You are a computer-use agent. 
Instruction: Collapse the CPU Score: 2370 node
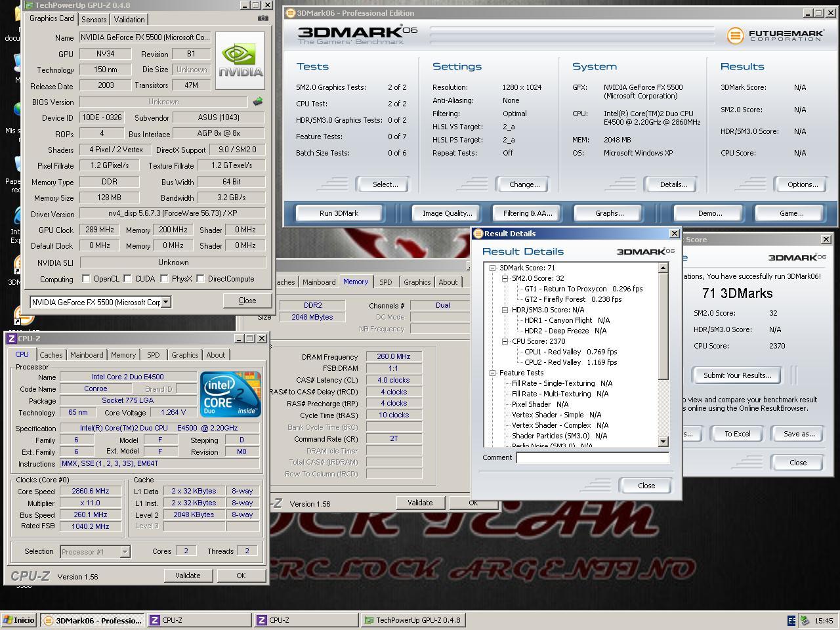505,341
